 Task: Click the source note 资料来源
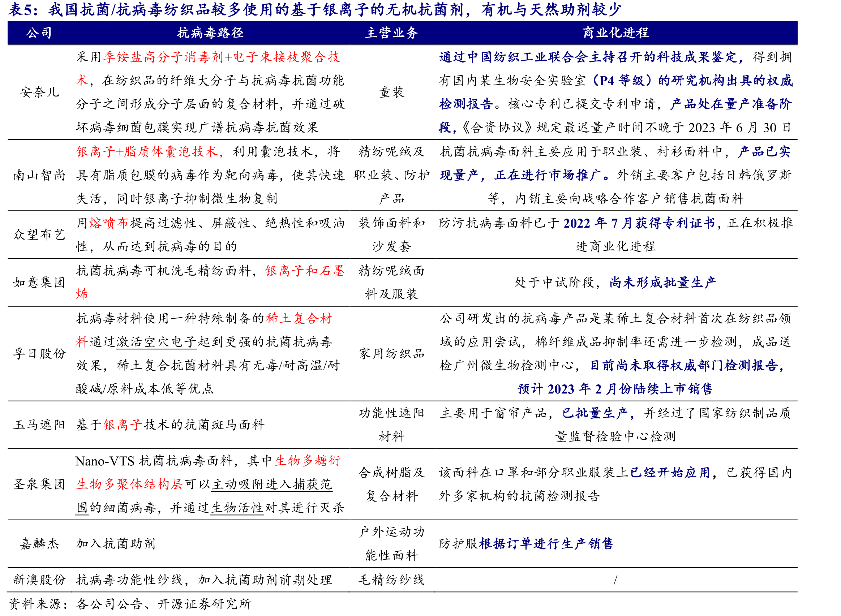130,604
